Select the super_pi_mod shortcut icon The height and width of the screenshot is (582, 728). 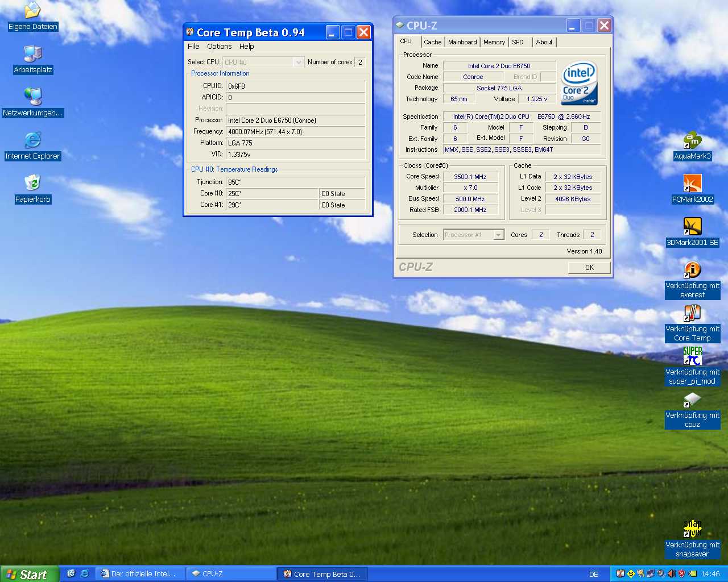point(692,365)
